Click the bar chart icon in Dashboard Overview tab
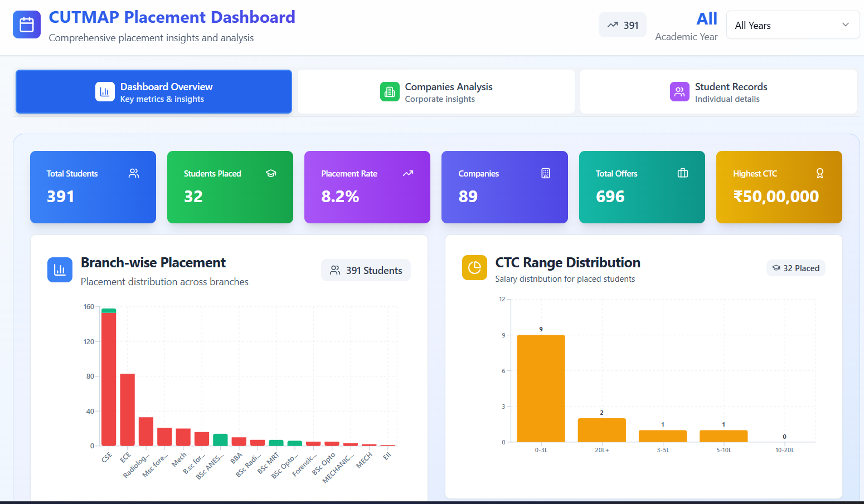The height and width of the screenshot is (504, 864). (x=105, y=92)
